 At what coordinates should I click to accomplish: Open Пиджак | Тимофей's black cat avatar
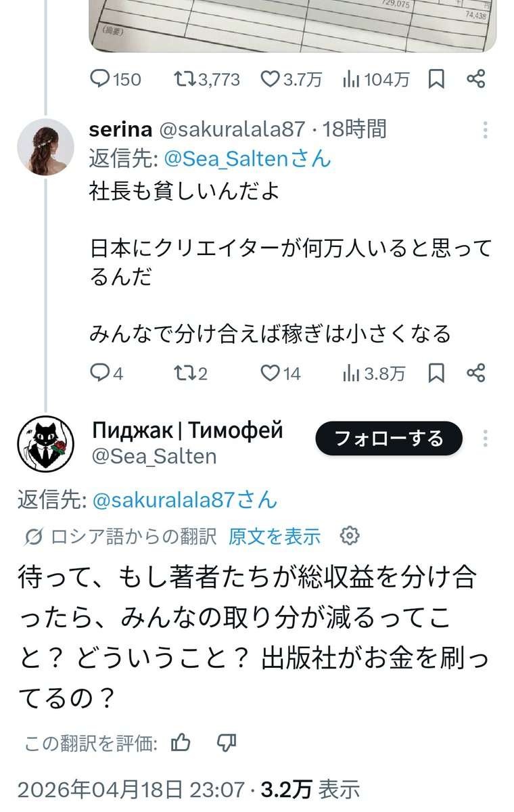click(x=45, y=443)
